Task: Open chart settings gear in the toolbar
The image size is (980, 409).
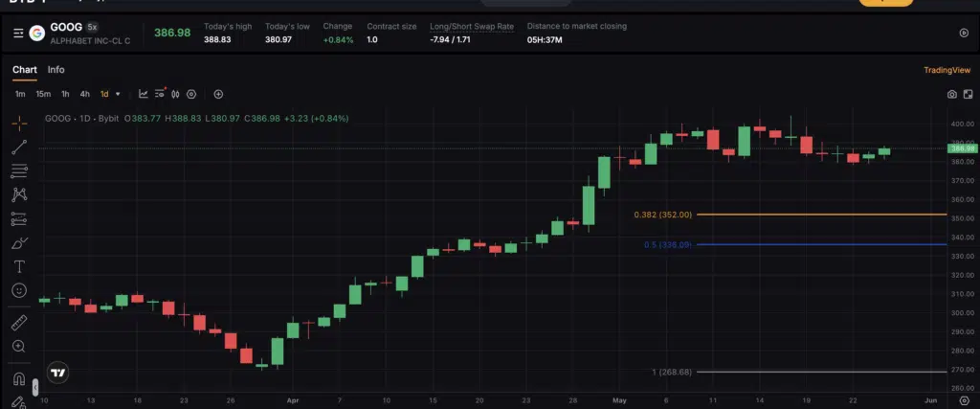Action: [x=191, y=94]
